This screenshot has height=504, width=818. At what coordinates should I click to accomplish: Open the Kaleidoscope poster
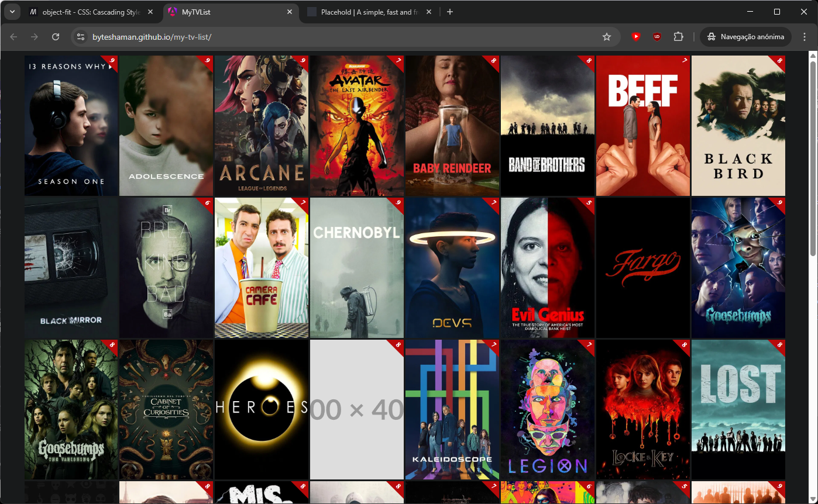pos(452,410)
